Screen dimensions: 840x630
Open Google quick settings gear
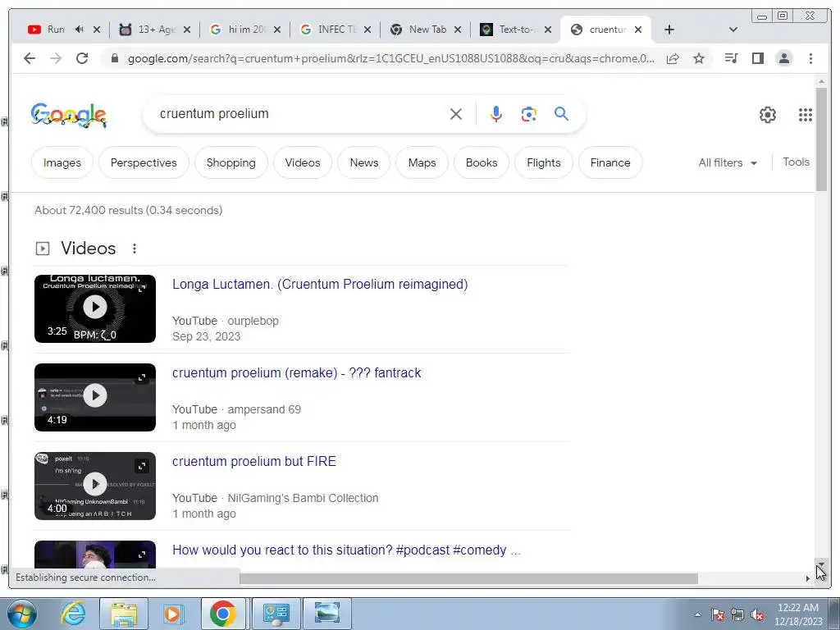768,115
